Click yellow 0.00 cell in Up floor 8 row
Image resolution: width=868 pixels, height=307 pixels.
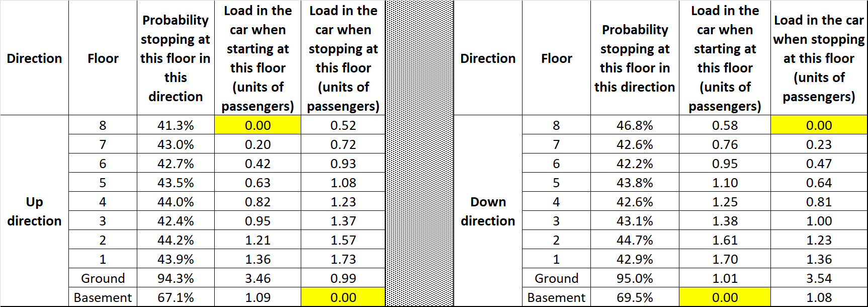pos(257,125)
